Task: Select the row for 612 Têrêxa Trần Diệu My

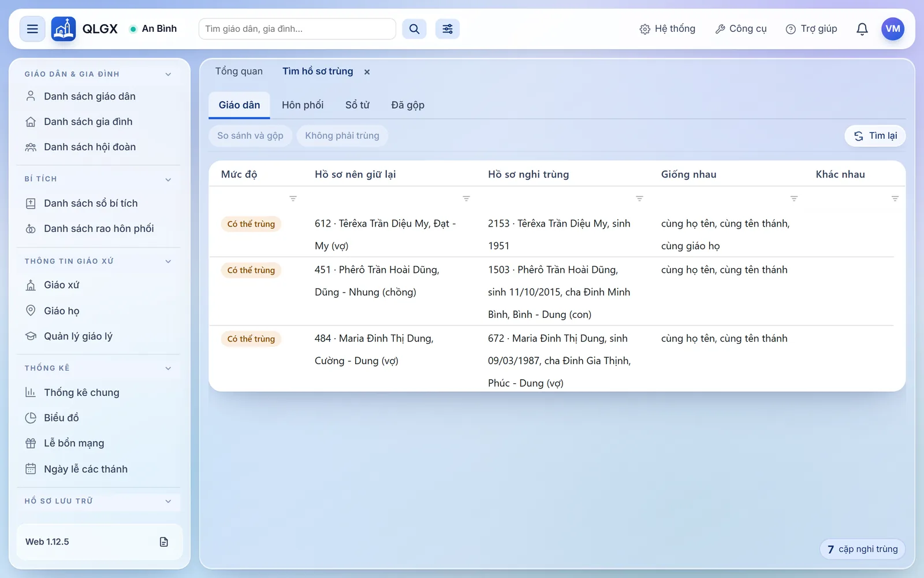Action: [x=552, y=235]
